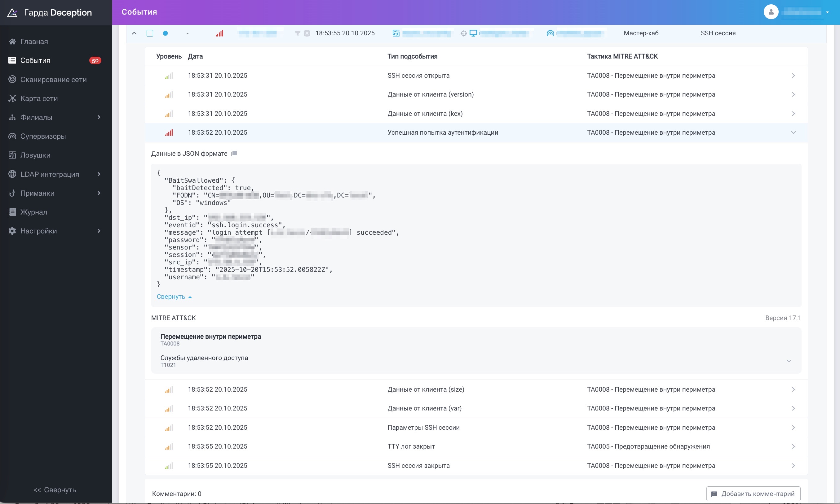Expand Службы удаленного доступа T1021 details
This screenshot has width=840, height=504.
(789, 361)
